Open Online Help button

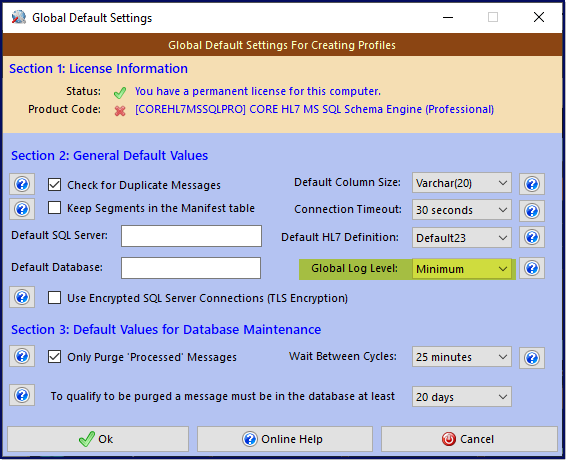[285, 439]
